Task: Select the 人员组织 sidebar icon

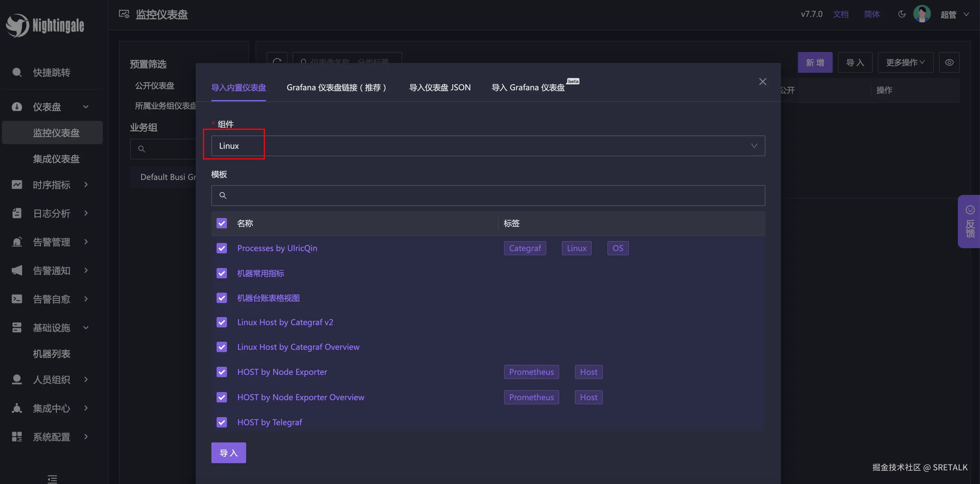Action: pos(17,379)
